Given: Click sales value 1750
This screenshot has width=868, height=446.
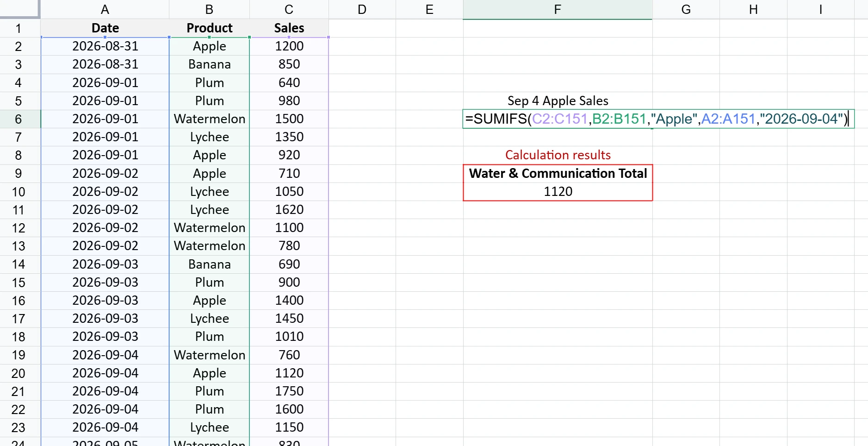Looking at the screenshot, I should [289, 391].
